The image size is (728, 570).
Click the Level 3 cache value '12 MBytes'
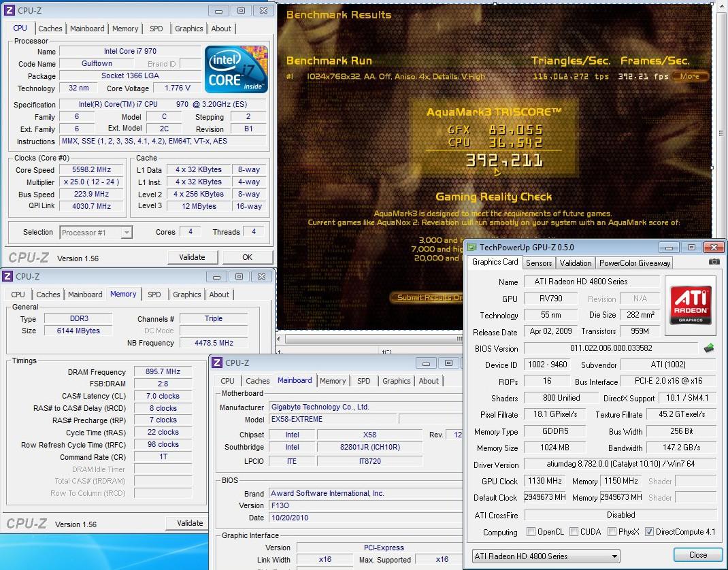click(199, 206)
